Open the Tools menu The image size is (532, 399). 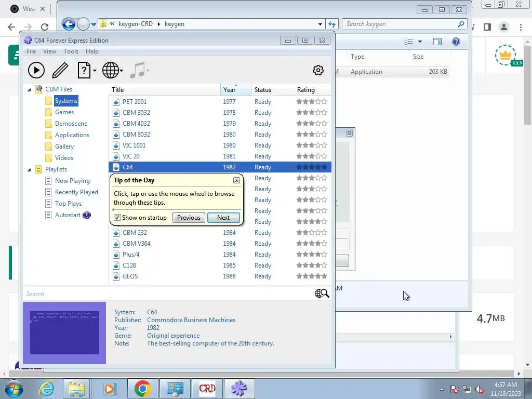pos(71,51)
